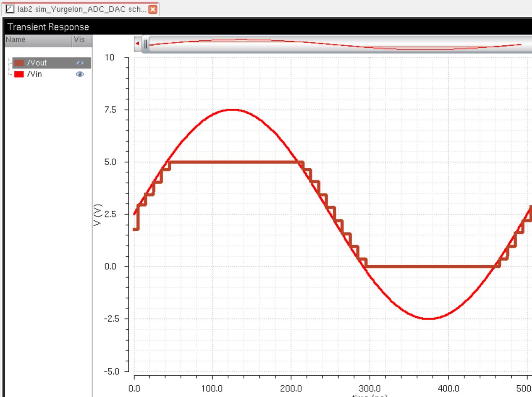The image size is (532, 397).
Task: Click the red /Vin color swatch
Action: pyautogui.click(x=19, y=74)
